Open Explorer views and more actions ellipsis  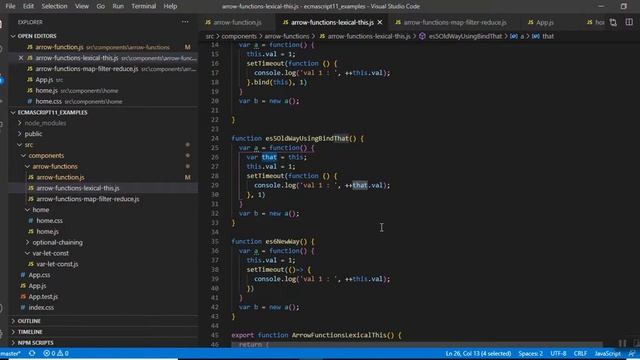185,22
